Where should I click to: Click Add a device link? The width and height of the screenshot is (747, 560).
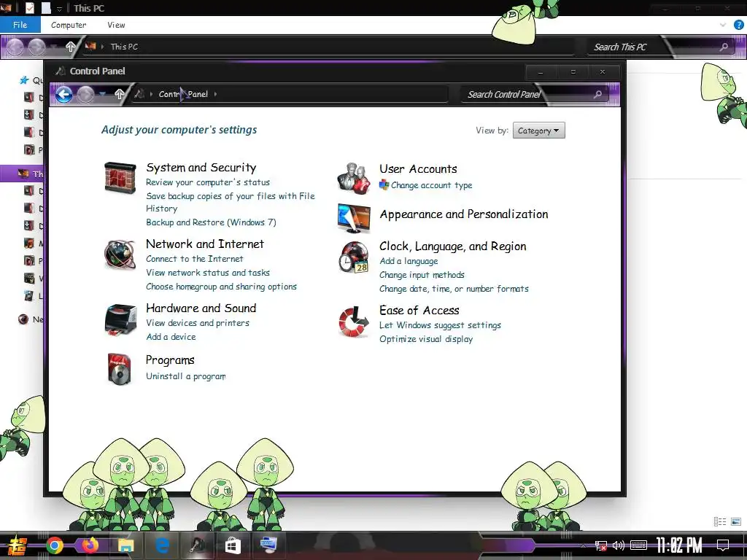[171, 337]
